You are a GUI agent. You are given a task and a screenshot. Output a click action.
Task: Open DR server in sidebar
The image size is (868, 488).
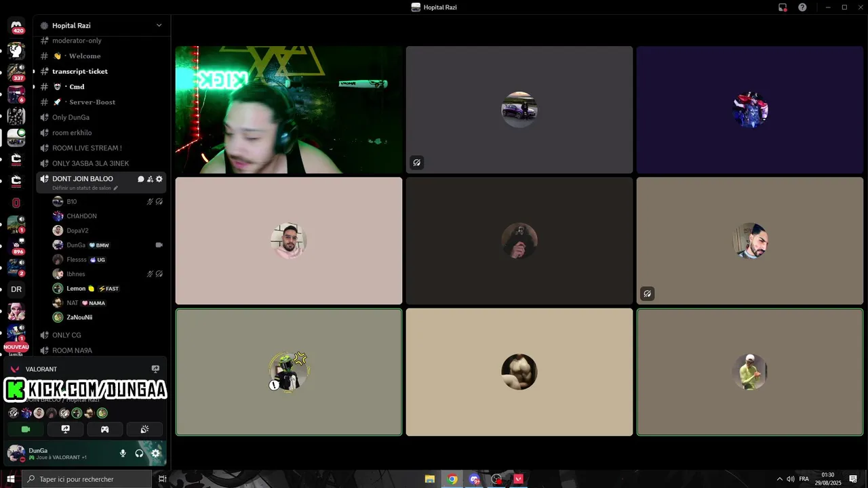(16, 289)
